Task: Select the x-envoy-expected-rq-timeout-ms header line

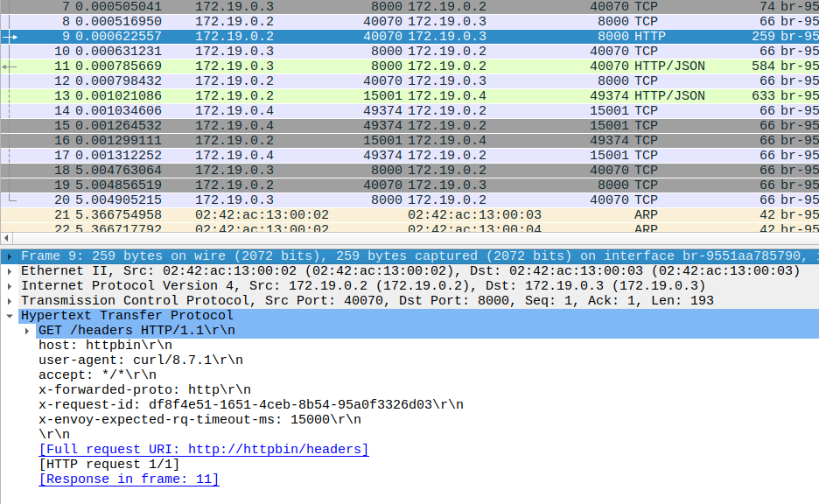Action: [199, 420]
